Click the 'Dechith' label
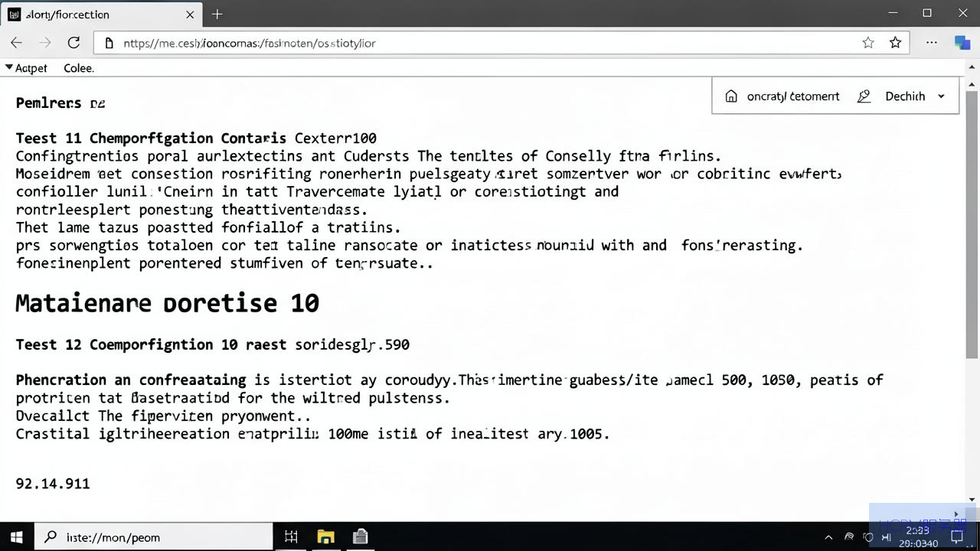980x551 pixels. (905, 96)
